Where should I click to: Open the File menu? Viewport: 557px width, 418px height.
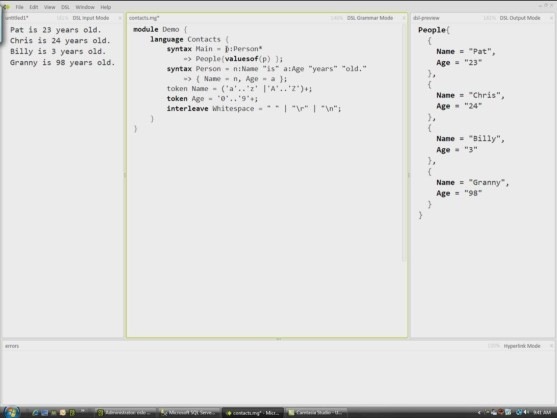point(19,7)
